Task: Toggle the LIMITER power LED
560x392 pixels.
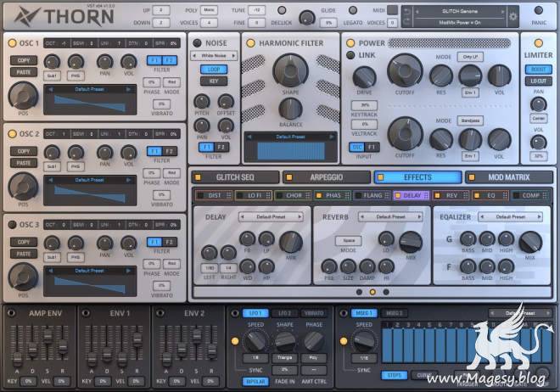Action: [x=538, y=43]
